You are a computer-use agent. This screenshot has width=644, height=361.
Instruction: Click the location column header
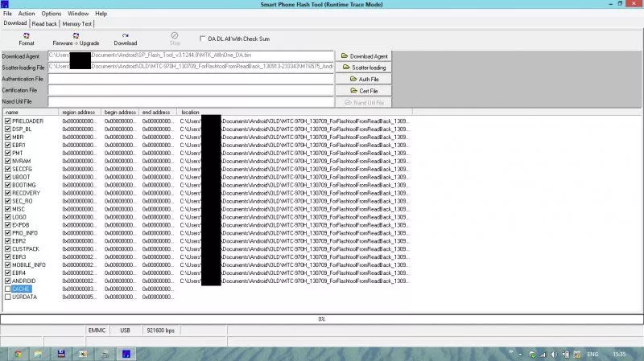(x=190, y=112)
